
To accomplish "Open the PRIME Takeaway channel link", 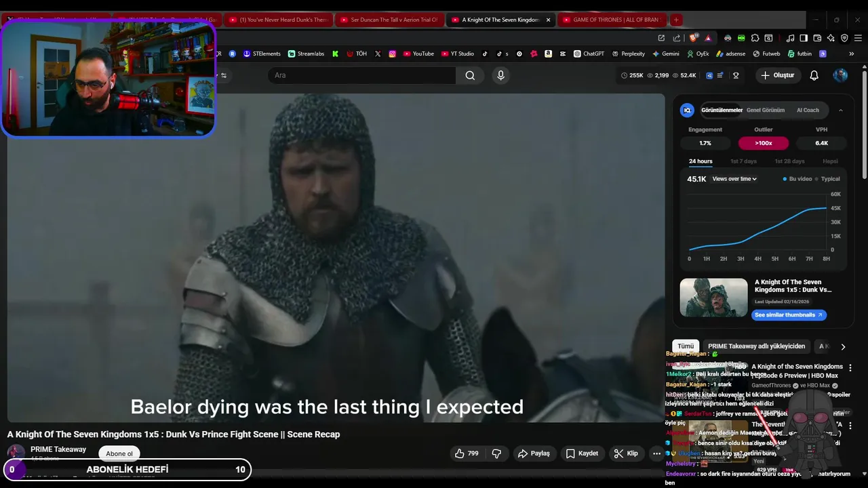I will click(x=58, y=449).
